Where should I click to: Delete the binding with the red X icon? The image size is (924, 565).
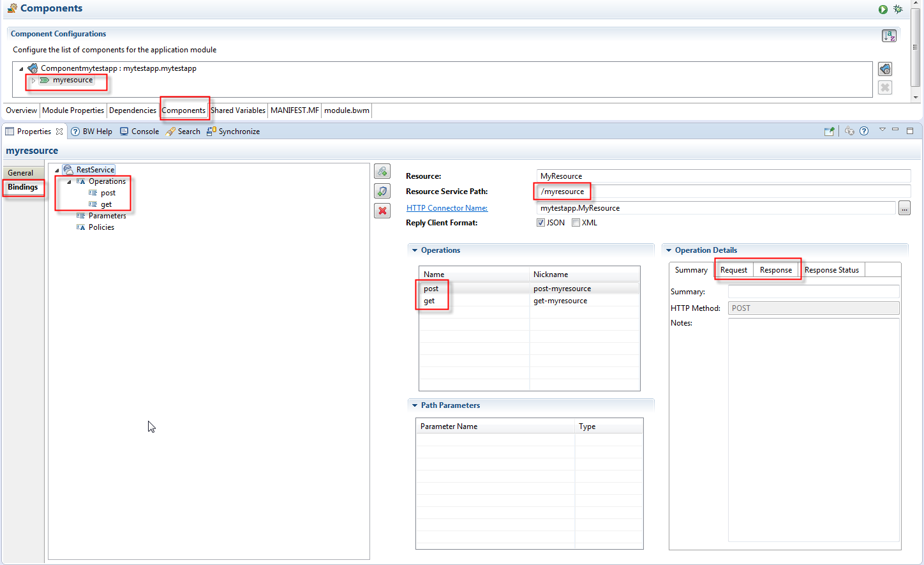(x=382, y=211)
